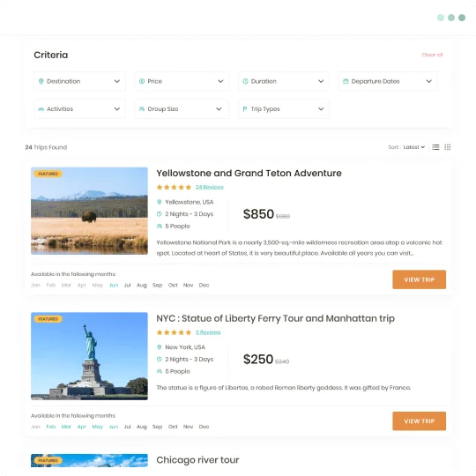Open 24 Reviews link for Yellowstone trip

[210, 187]
